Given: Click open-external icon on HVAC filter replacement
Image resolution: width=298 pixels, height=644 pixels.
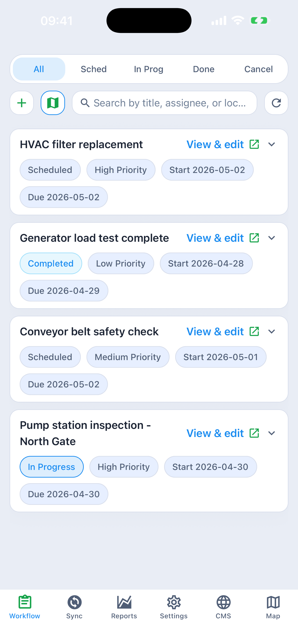Looking at the screenshot, I should point(254,144).
